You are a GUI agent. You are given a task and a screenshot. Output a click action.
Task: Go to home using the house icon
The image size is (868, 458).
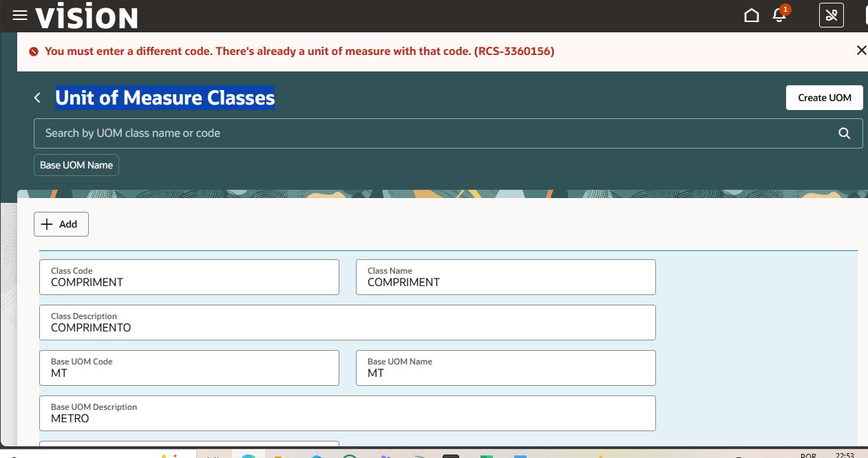tap(752, 14)
